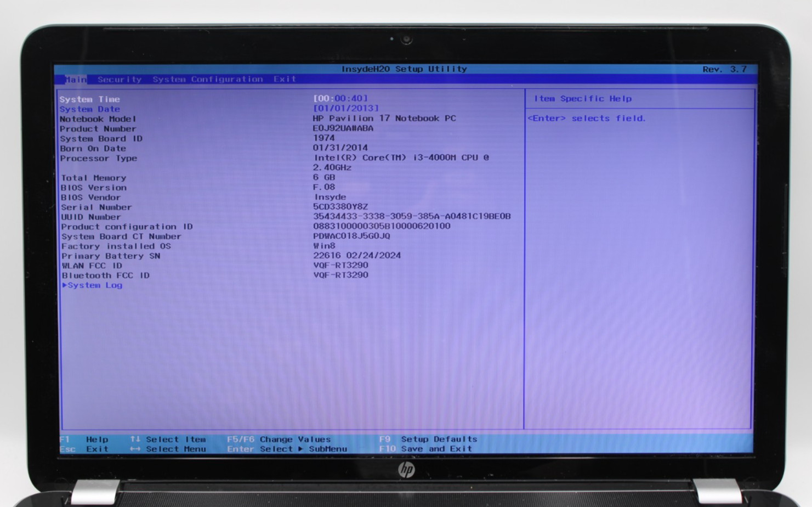Image resolution: width=812 pixels, height=507 pixels.
Task: Click system board ID value 1974
Action: [x=323, y=138]
